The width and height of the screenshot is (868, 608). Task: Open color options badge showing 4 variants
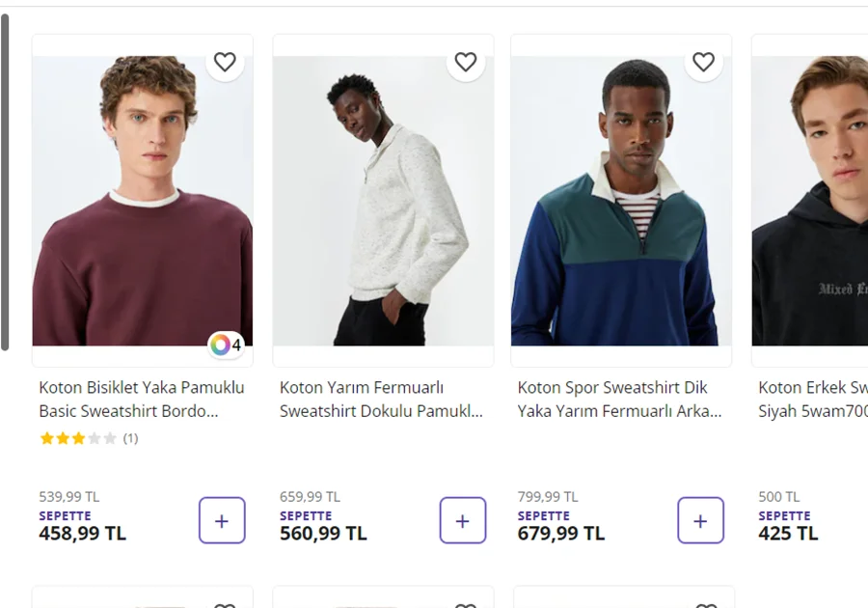[226, 345]
